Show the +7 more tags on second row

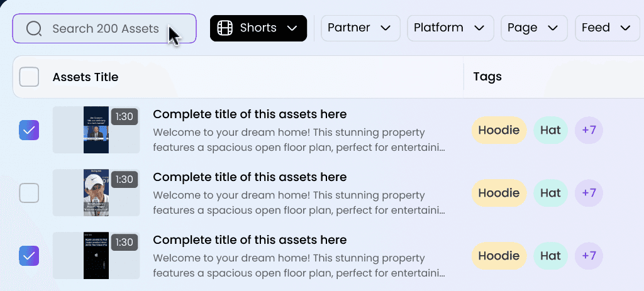(589, 193)
